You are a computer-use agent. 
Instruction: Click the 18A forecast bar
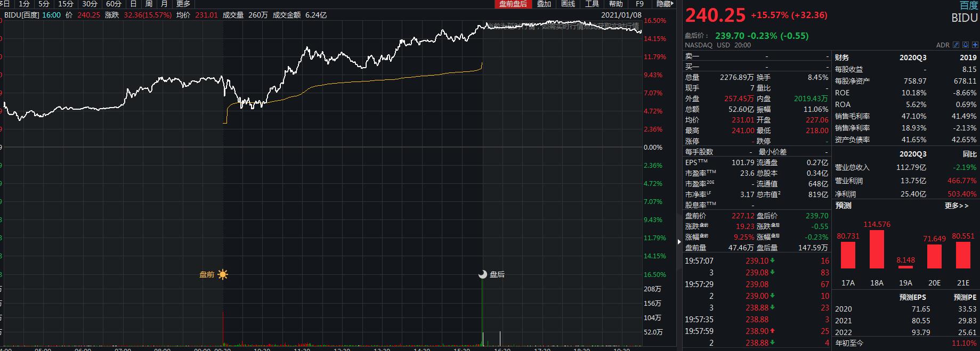[877, 249]
